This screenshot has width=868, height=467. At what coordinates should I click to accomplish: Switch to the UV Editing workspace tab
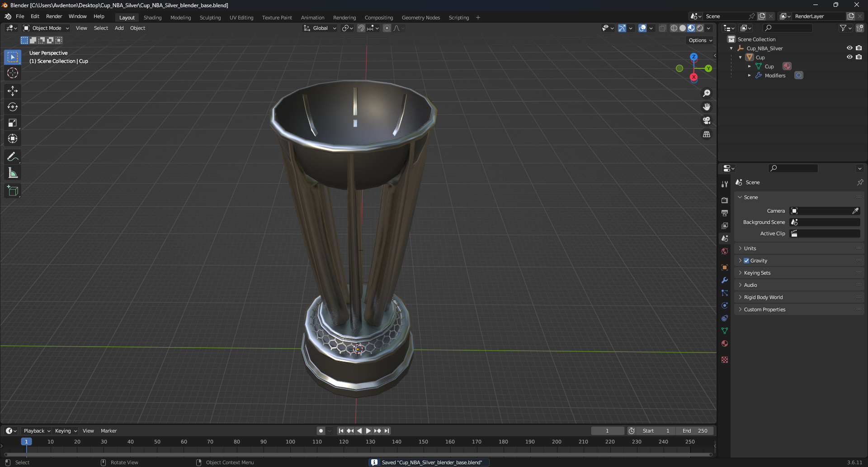point(241,18)
